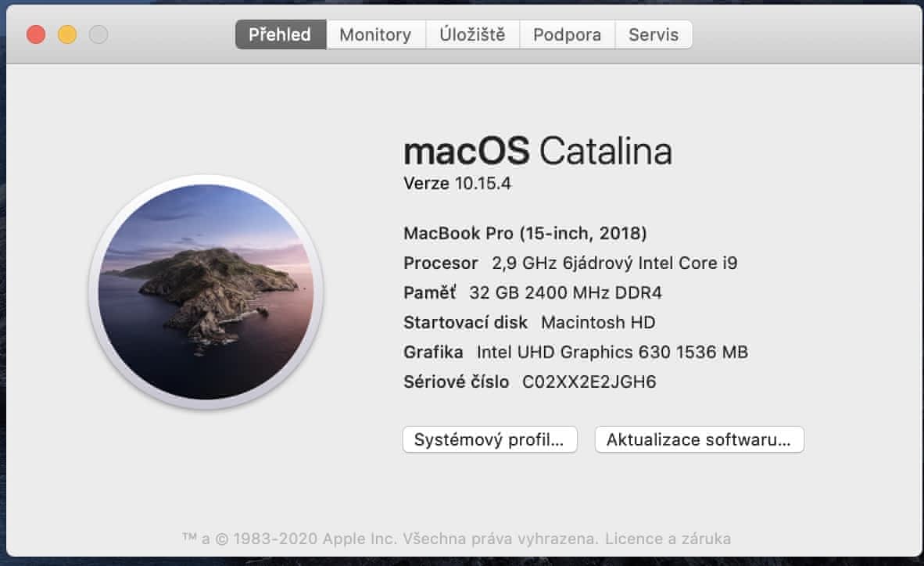Click the Startovací disk Macintosh HD line
This screenshot has height=566, width=924.
click(529, 322)
